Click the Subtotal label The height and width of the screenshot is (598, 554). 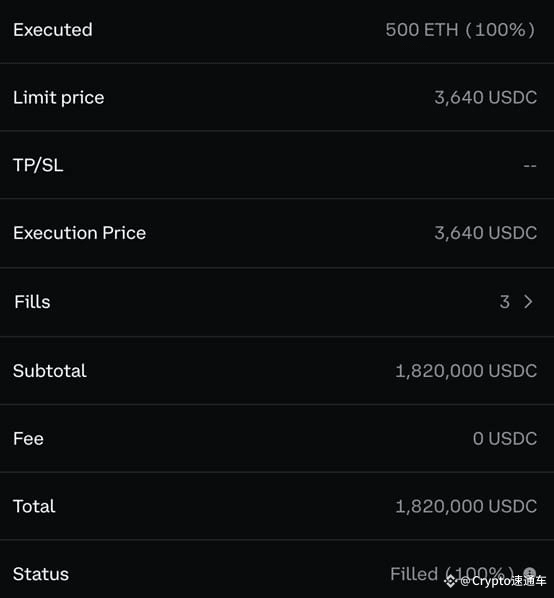(x=50, y=371)
